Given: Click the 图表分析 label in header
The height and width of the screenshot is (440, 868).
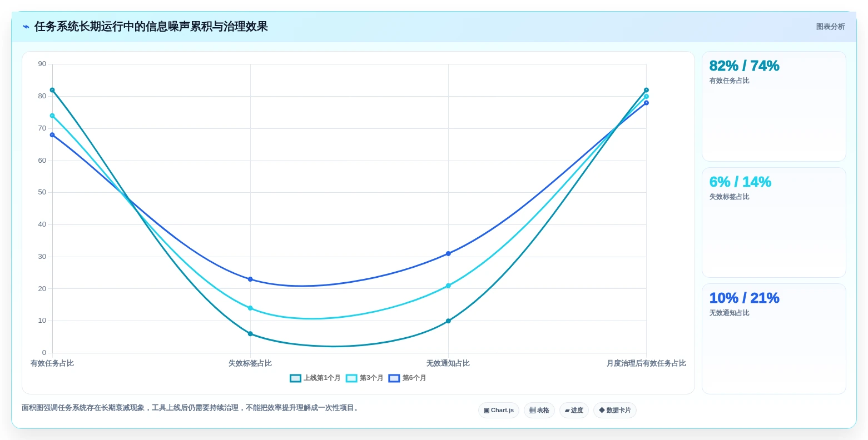Looking at the screenshot, I should pyautogui.click(x=830, y=27).
